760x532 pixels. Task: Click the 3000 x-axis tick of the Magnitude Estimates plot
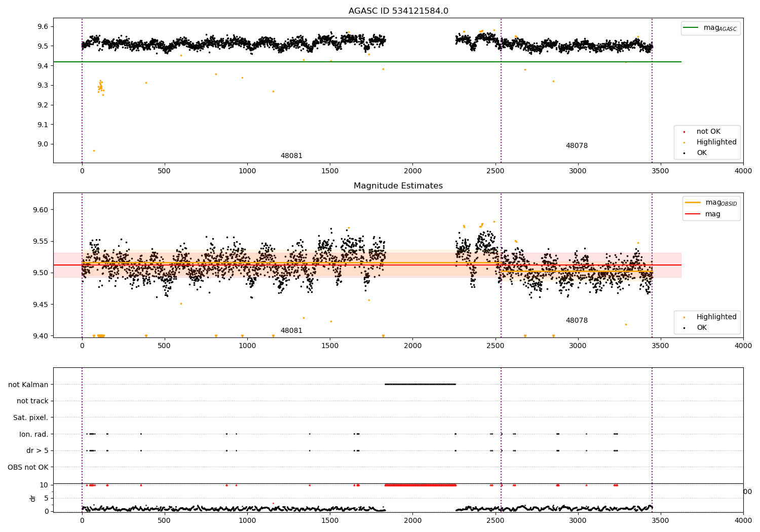[x=578, y=346]
